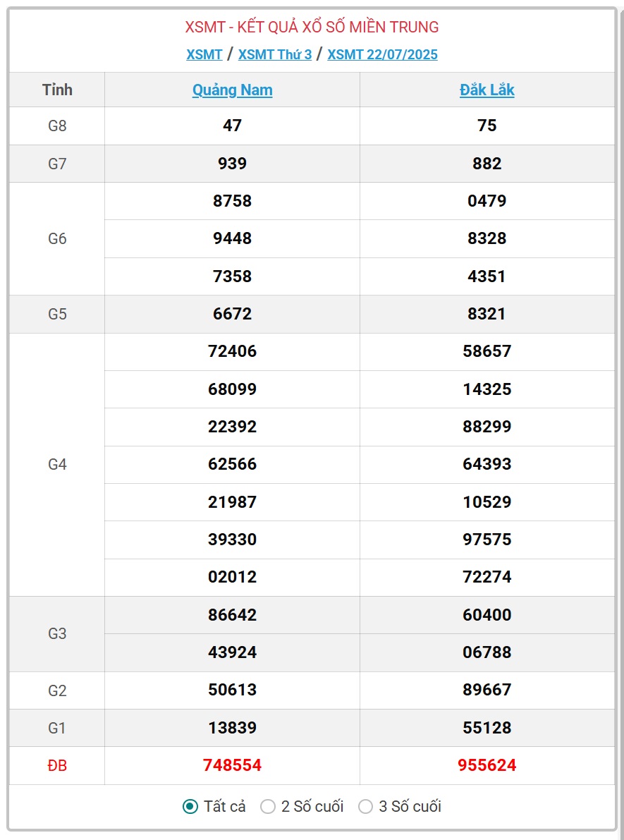Choose the '3 Số cuối' radio option
Image resolution: width=624 pixels, height=840 pixels.
[x=365, y=806]
